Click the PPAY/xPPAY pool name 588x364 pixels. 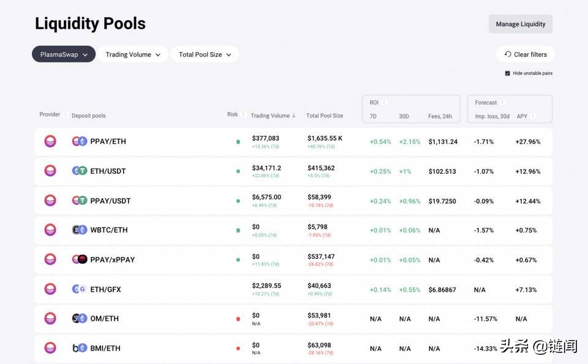tap(112, 259)
